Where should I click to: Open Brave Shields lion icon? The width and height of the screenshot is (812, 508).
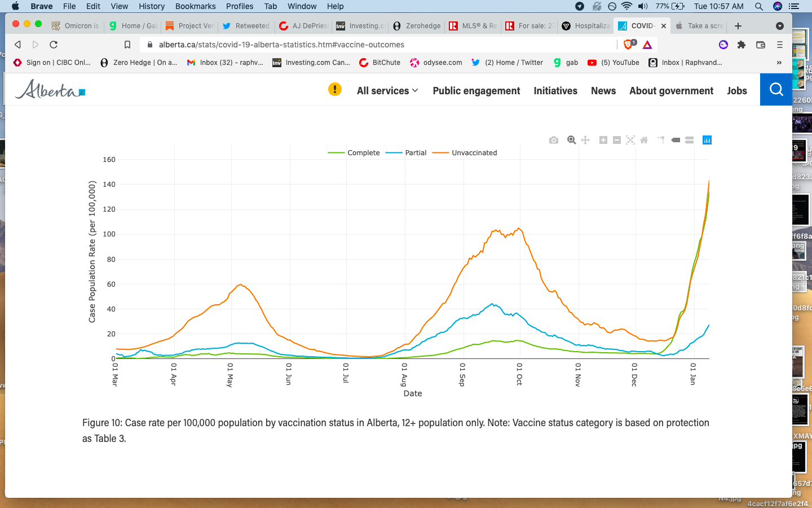click(629, 45)
